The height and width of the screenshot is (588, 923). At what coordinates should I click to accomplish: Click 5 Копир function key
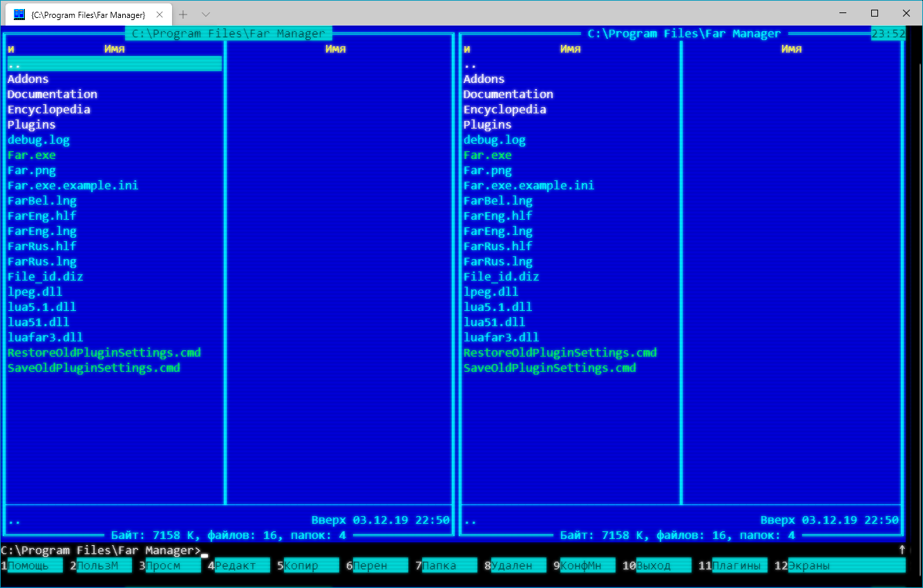[x=307, y=566]
